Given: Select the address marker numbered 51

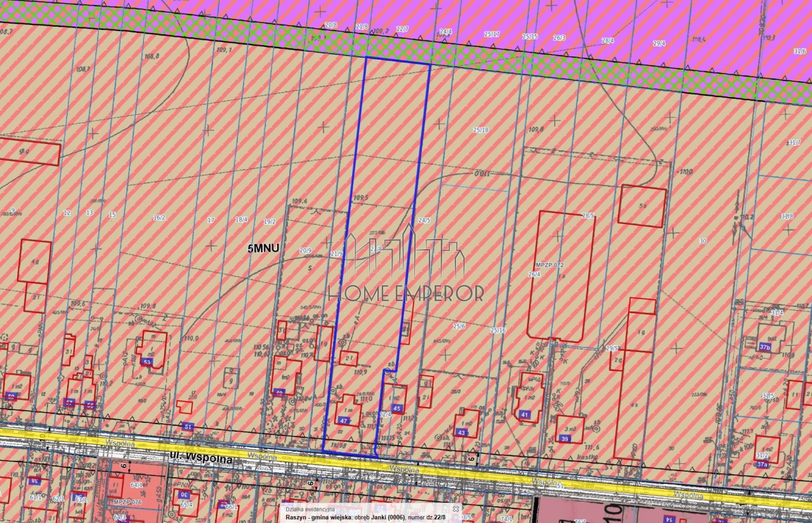Looking at the screenshot, I should coord(188,427).
